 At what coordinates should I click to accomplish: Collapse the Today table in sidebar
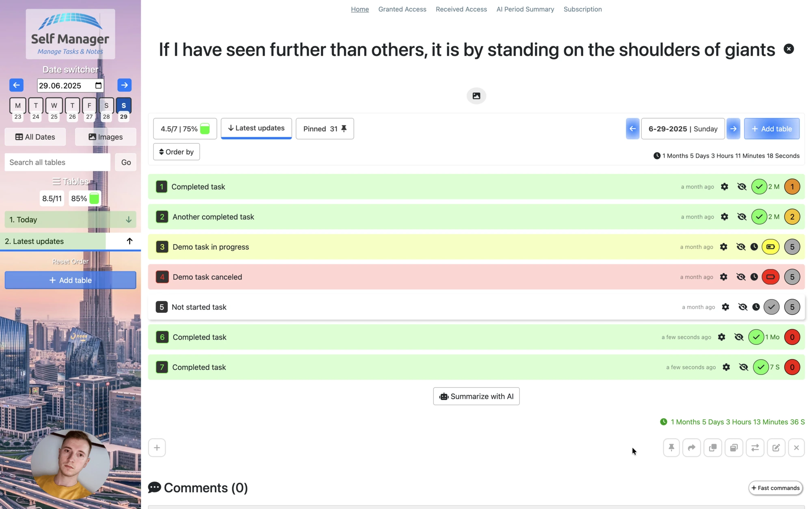(129, 219)
